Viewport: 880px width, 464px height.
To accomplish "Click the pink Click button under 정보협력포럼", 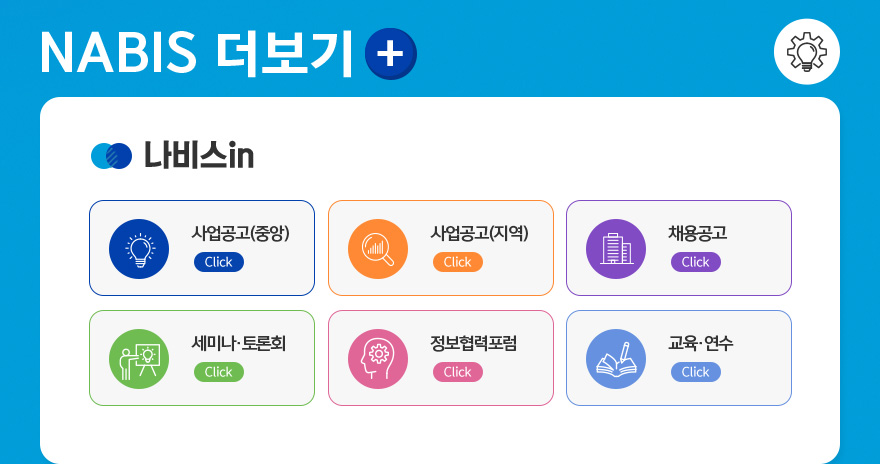I will click(x=457, y=372).
